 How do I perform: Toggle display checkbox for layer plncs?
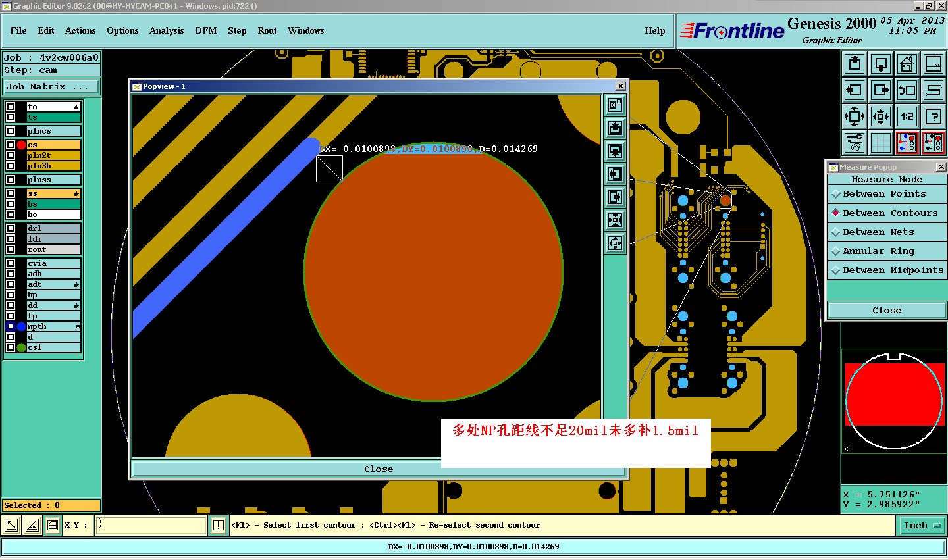pos(11,131)
